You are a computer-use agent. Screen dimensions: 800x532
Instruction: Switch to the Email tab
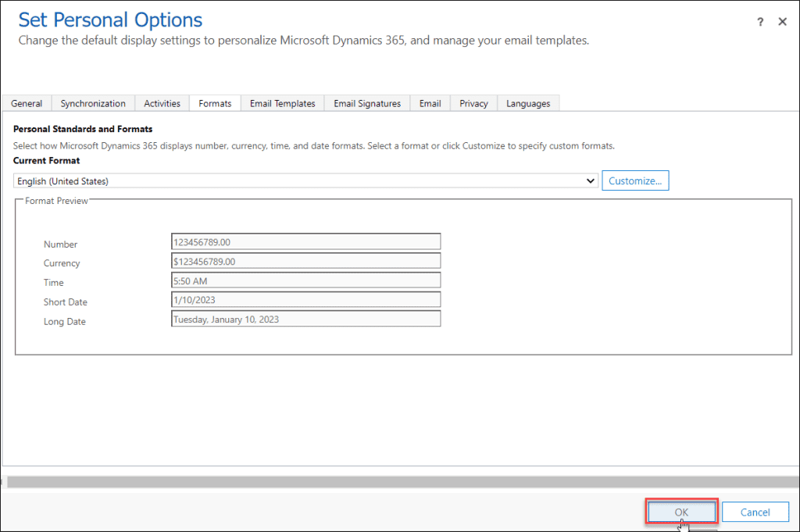click(430, 103)
